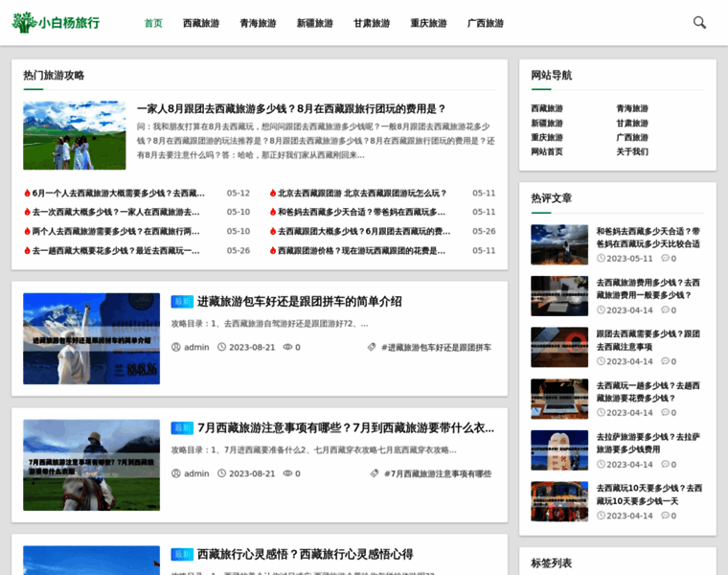Viewport: 728px width, 575px height.
Task: Click sidebar thumbnail for 跟团去西藏需要多少钱
Action: (559, 348)
